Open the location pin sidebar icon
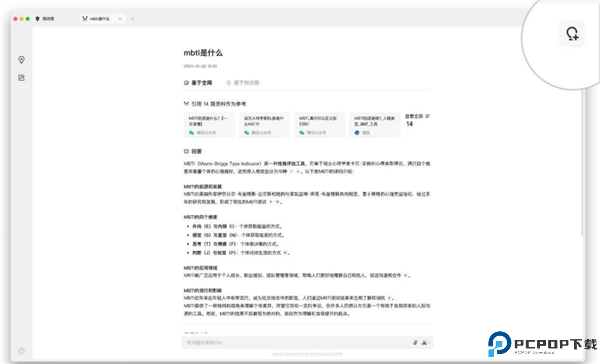The image size is (600, 364). pos(21,59)
